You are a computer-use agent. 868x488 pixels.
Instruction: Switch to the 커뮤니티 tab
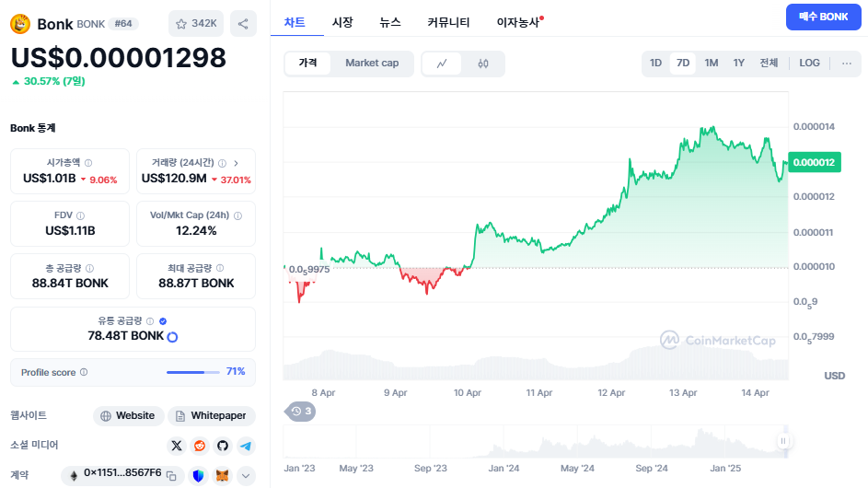(448, 22)
